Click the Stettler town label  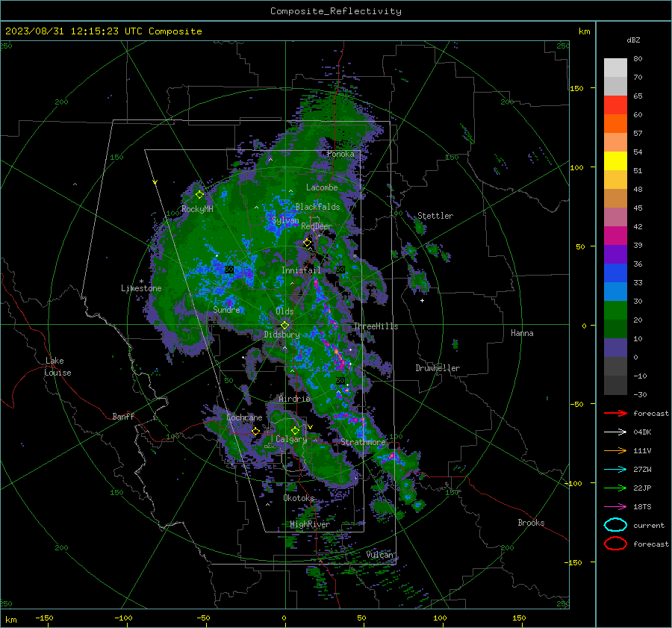(435, 216)
